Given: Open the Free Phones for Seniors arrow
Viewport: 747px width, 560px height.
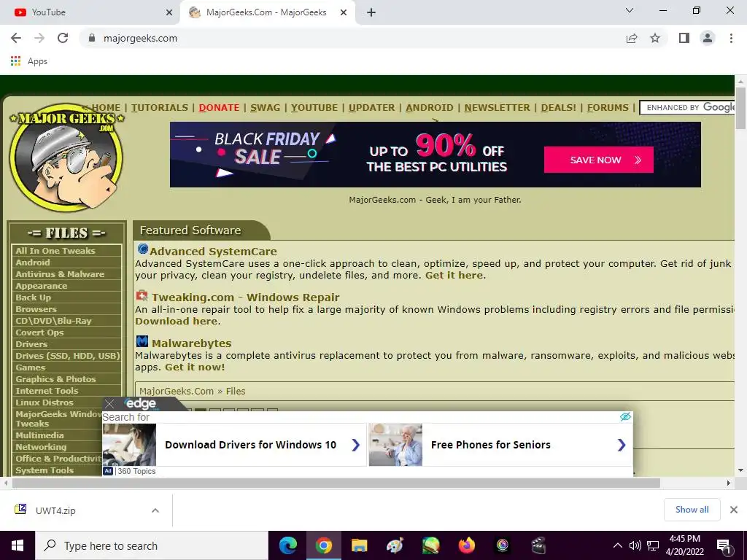Looking at the screenshot, I should pos(622,445).
